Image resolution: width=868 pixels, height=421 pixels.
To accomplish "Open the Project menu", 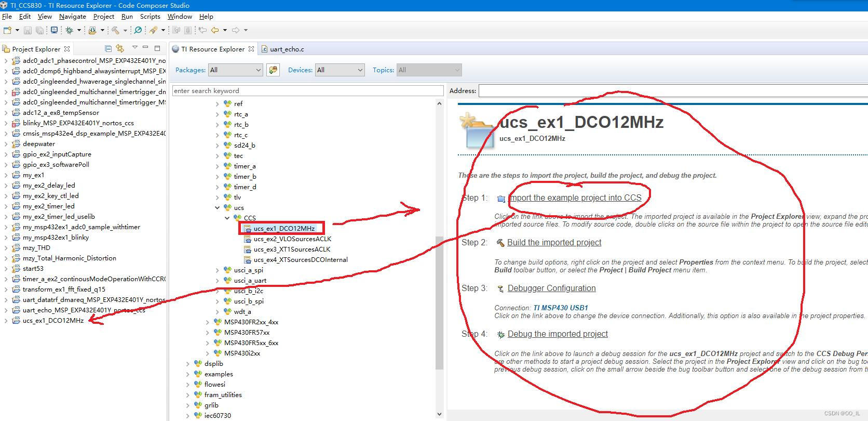I will [x=104, y=17].
